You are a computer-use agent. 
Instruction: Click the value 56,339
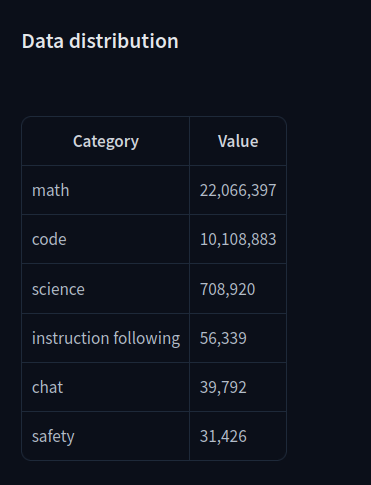[223, 338]
